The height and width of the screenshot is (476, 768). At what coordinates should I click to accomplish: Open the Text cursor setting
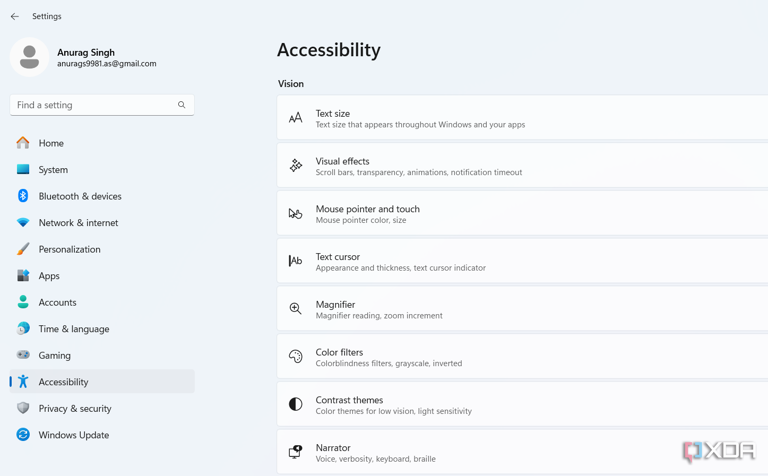coord(522,261)
